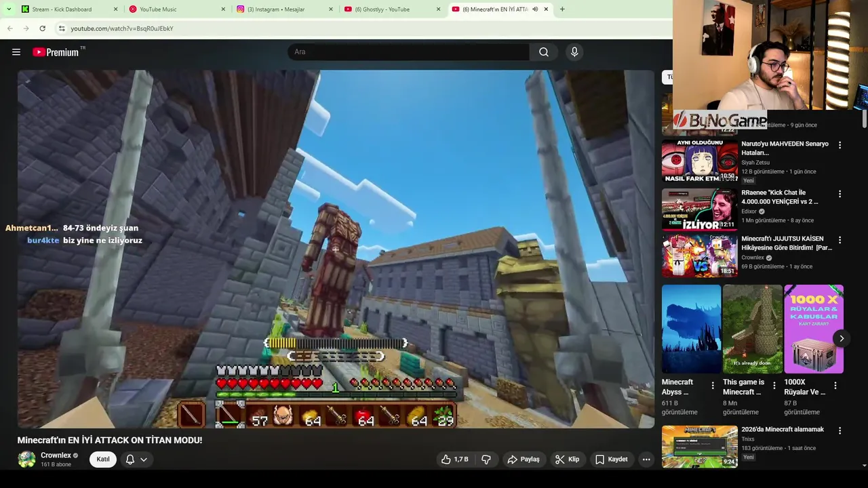This screenshot has height=488, width=868.
Task: Go back with browser back arrow
Action: [x=9, y=28]
